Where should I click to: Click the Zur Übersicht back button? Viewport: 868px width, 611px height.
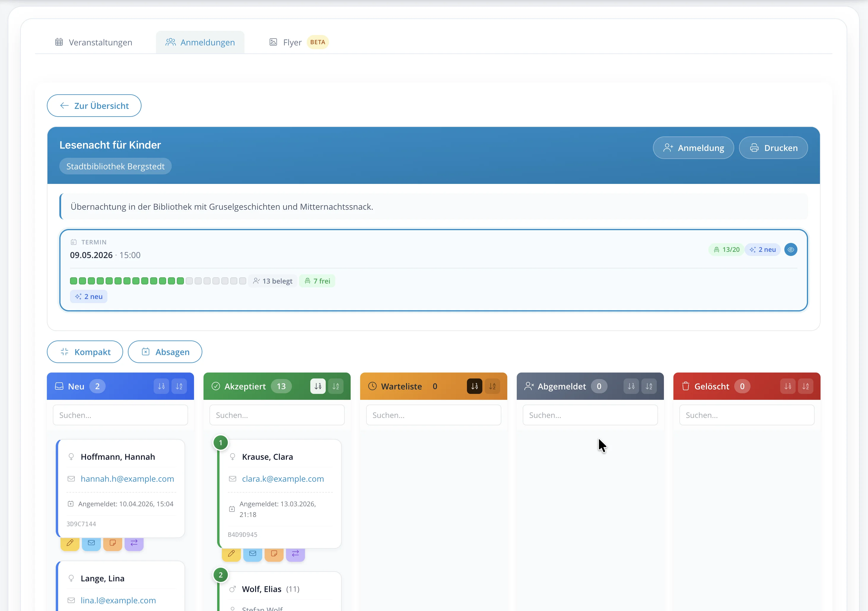[x=94, y=106]
